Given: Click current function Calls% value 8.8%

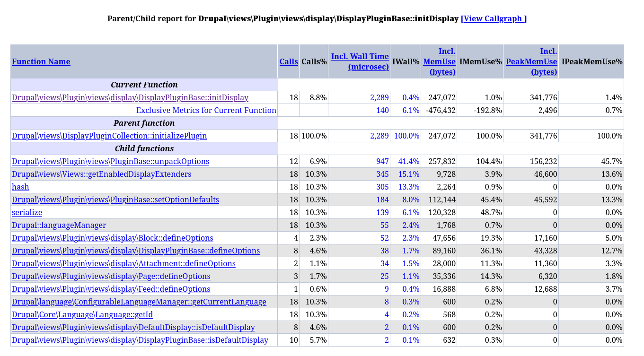Looking at the screenshot, I should [318, 97].
